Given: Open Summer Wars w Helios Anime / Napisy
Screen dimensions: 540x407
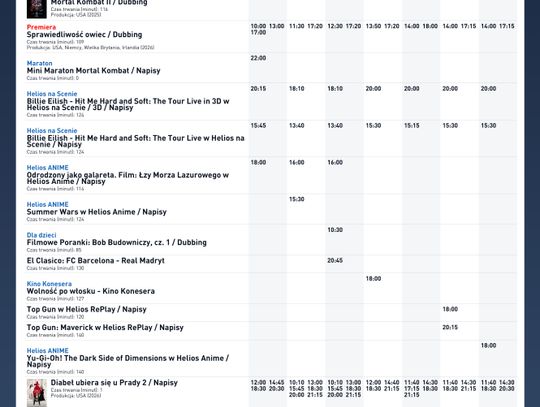Looking at the screenshot, I should click(97, 212).
